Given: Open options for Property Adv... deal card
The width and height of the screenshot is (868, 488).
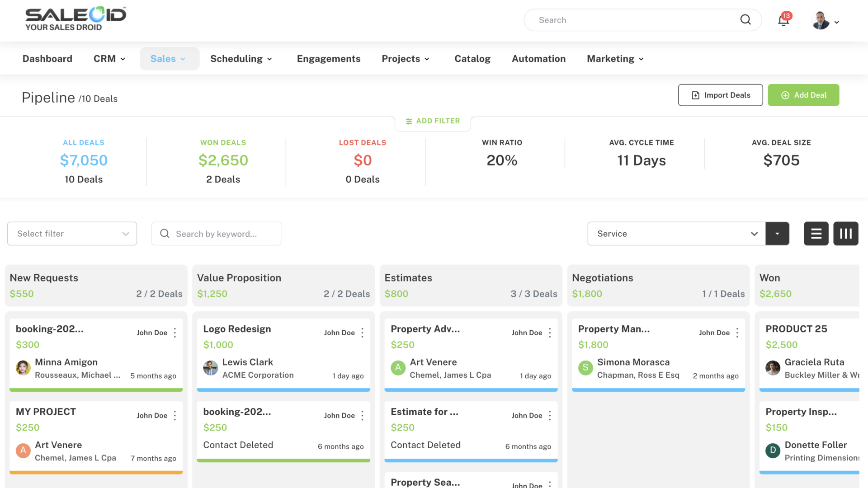Looking at the screenshot, I should click(550, 333).
